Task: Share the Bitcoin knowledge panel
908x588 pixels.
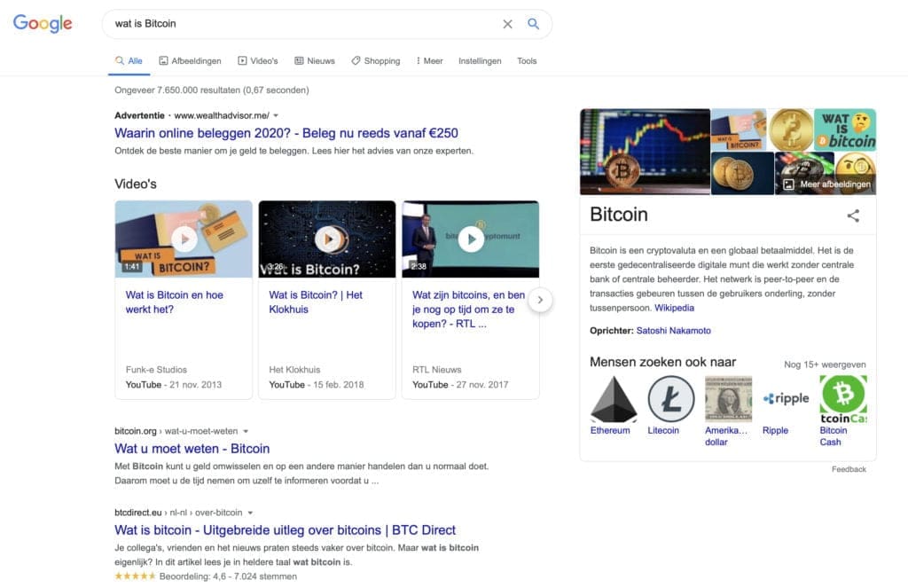Action: point(853,216)
